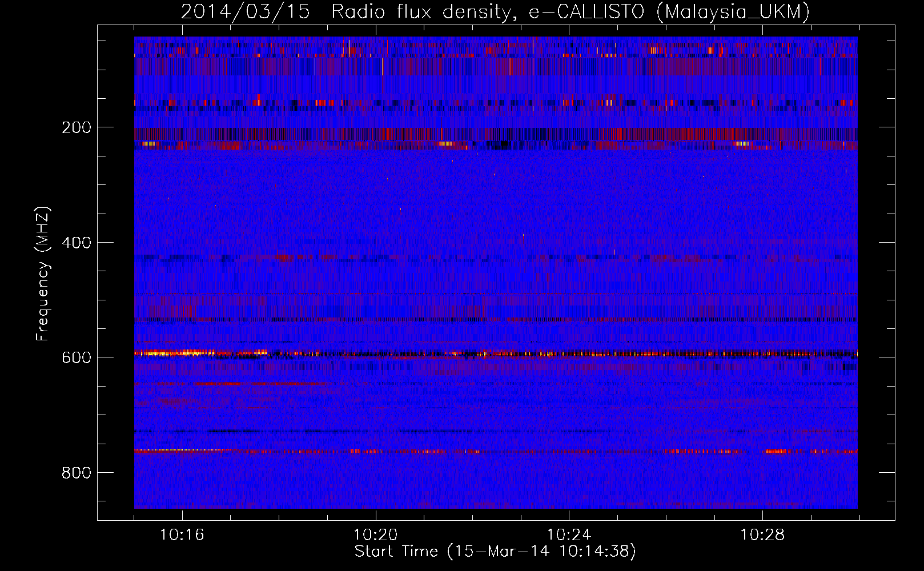Viewport: 924px width, 571px height.
Task: Click the 10:24 time tick label
Action: (569, 535)
